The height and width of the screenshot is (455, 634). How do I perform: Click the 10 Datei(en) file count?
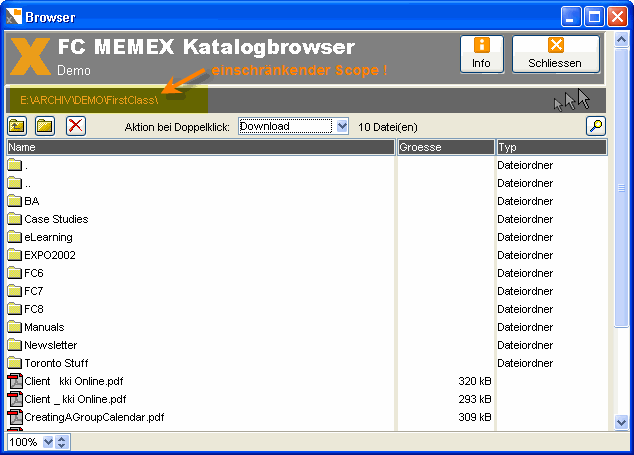[x=387, y=127]
